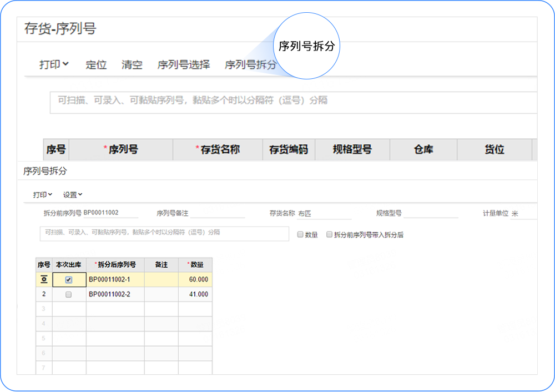The height and width of the screenshot is (392, 555).
Task: Click the 序列号备注 input field
Action: click(217, 213)
